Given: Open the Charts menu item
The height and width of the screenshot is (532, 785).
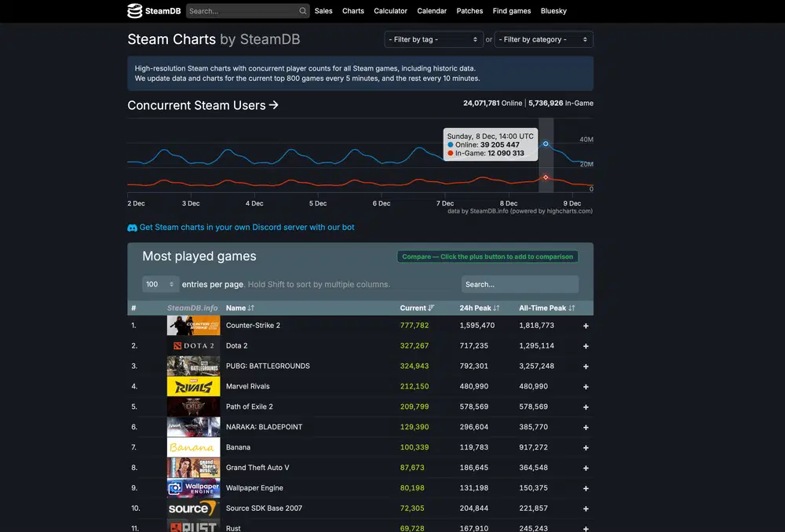Looking at the screenshot, I should 353,11.
